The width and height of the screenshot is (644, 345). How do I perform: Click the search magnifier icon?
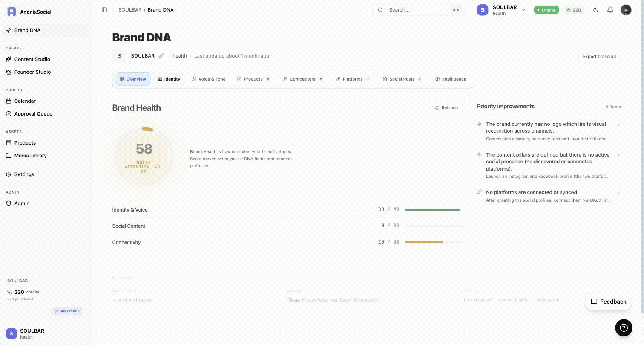point(380,10)
